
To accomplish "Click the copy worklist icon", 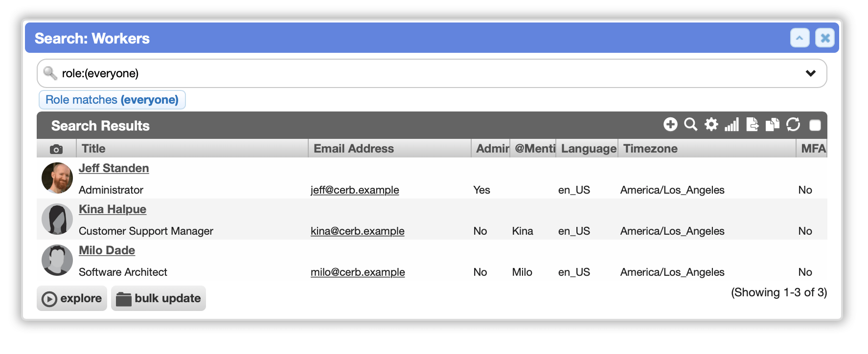I will (x=773, y=125).
